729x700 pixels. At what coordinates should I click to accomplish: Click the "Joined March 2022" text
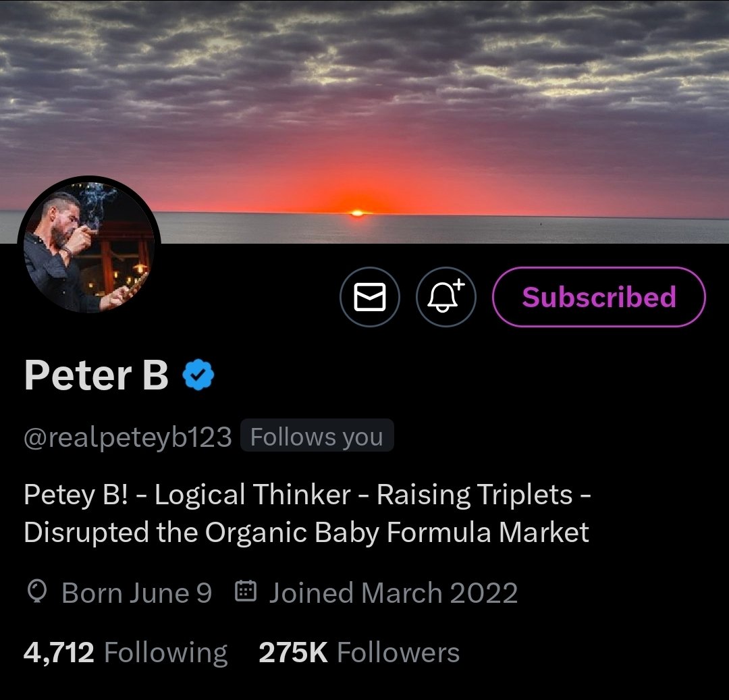pos(393,593)
